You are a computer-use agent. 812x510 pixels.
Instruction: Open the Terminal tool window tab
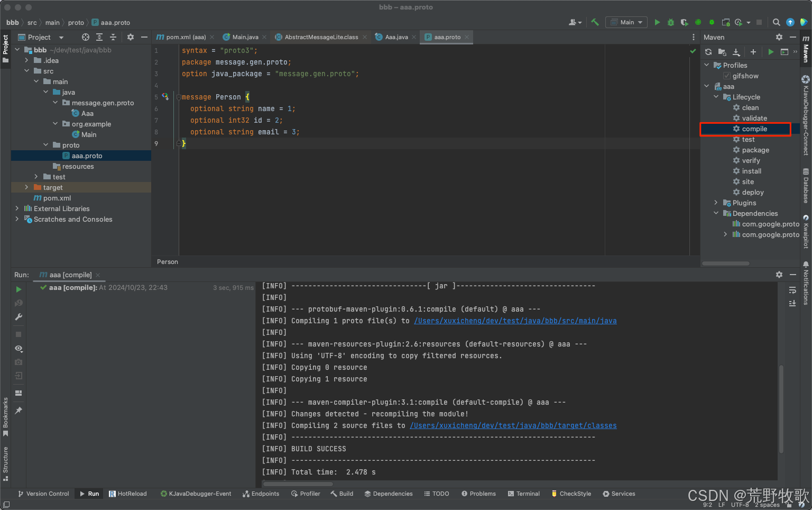[x=523, y=494]
